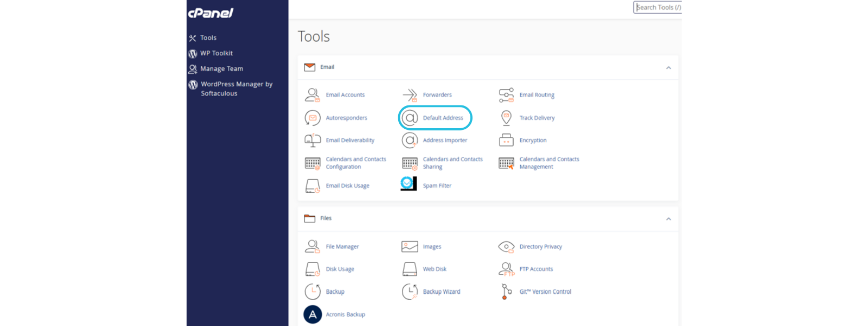Viewport: 868px width, 326px height.
Task: Click Calendars and Contacts Configuration icon
Action: [313, 163]
